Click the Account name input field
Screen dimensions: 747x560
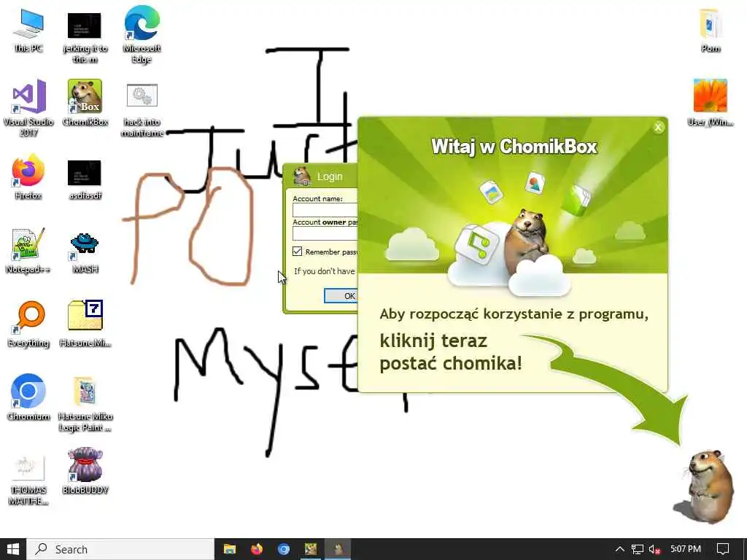(325, 210)
